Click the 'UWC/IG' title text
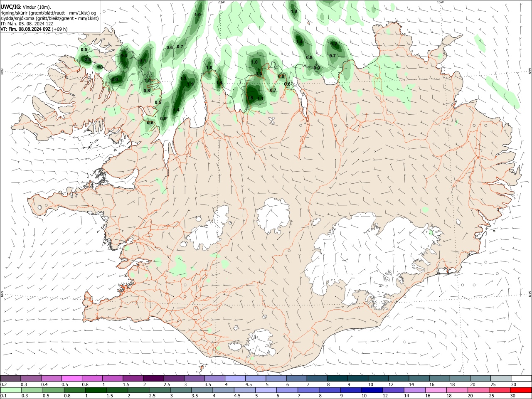Screen dimensions: 532x399 [10, 7]
